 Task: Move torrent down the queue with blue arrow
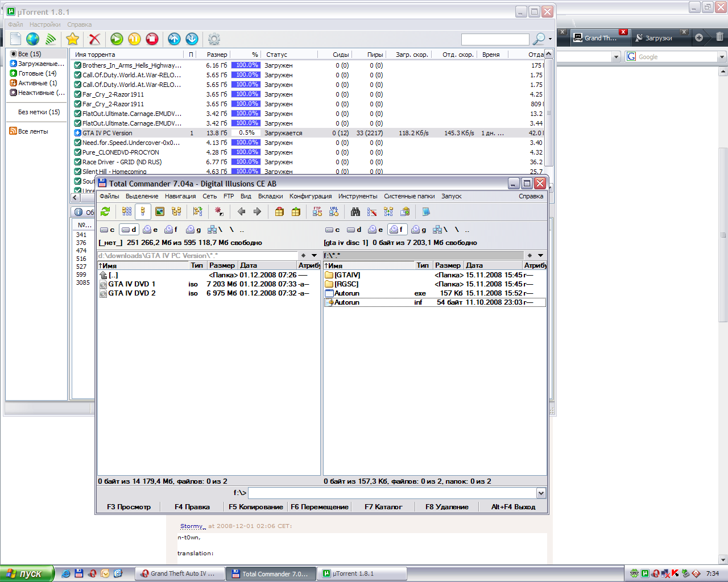(x=192, y=39)
